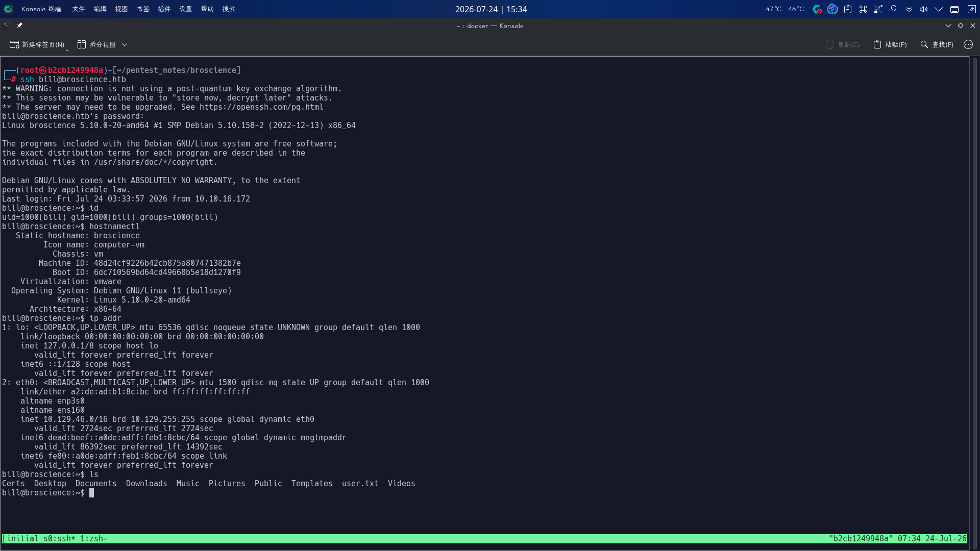This screenshot has width=980, height=551.
Task: Expand the 新建标签页 dropdown arrow
Action: (x=67, y=49)
